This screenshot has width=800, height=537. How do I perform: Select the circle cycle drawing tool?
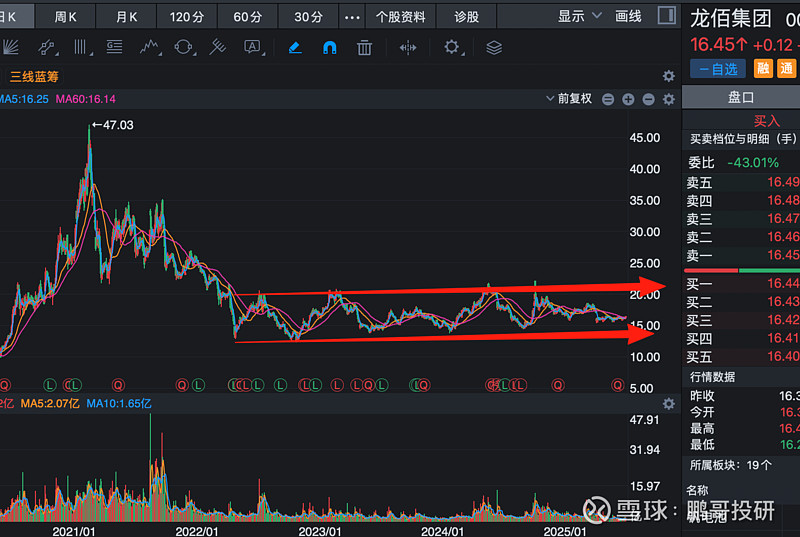tap(184, 47)
